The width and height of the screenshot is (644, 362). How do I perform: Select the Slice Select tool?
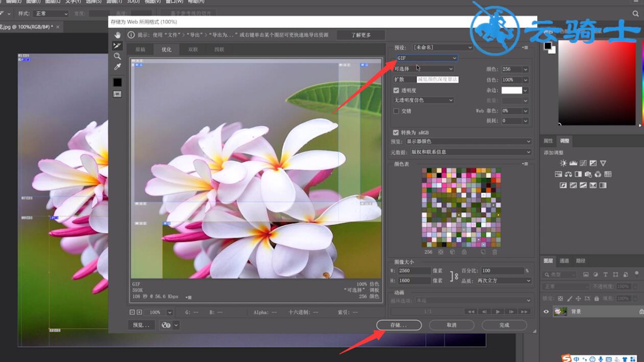coord(117,46)
